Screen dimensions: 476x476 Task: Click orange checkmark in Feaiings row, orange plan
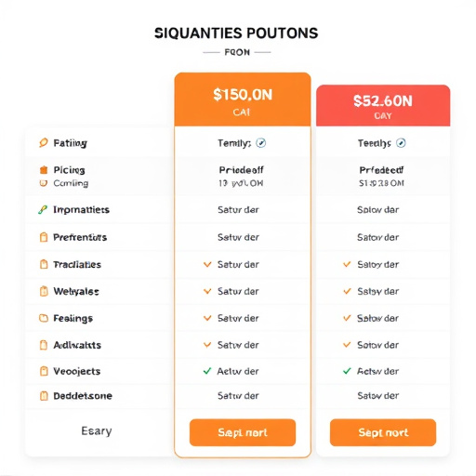[x=207, y=318]
